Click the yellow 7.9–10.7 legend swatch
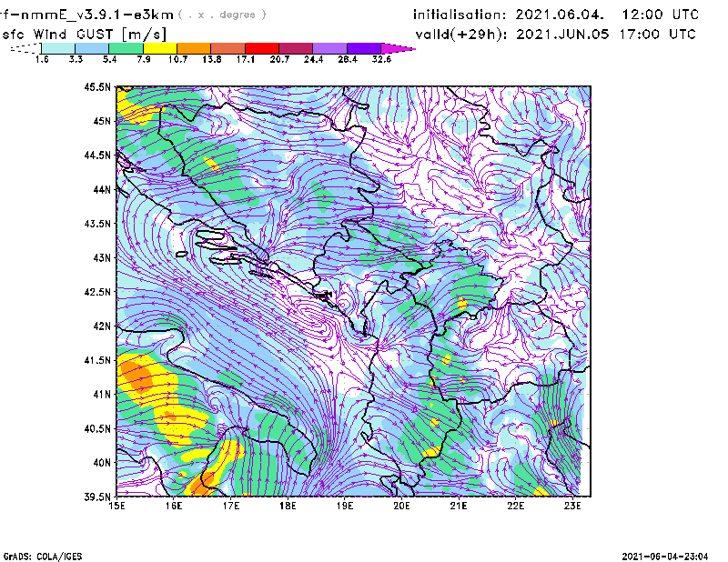 pos(160,48)
